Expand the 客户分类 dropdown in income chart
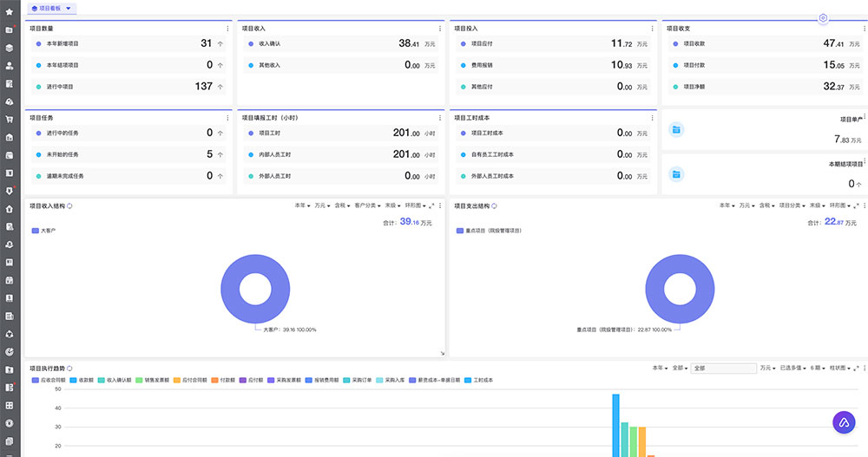868x457 pixels. pyautogui.click(x=368, y=206)
